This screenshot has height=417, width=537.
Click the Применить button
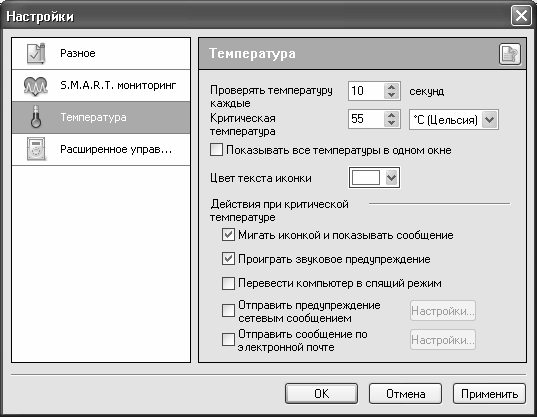(x=489, y=394)
